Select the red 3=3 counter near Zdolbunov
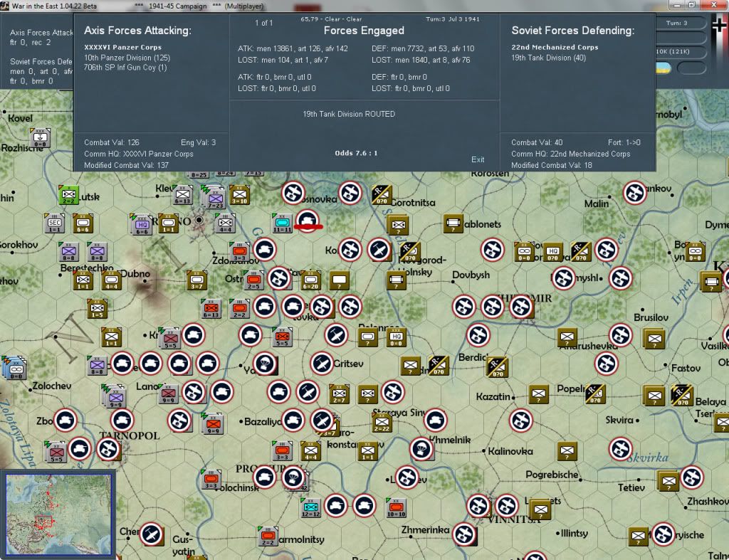Image resolution: width=729 pixels, height=560 pixels. tap(239, 251)
